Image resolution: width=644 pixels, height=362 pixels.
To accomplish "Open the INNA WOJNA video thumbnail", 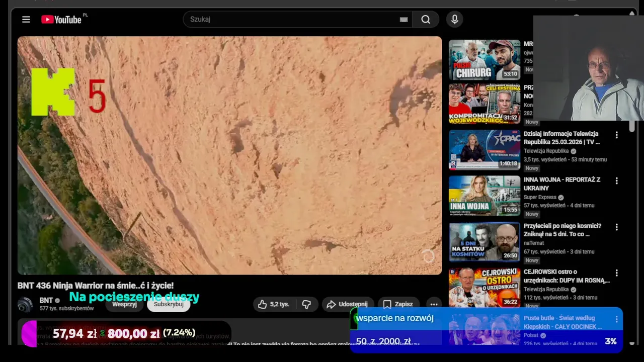I will pos(485,196).
